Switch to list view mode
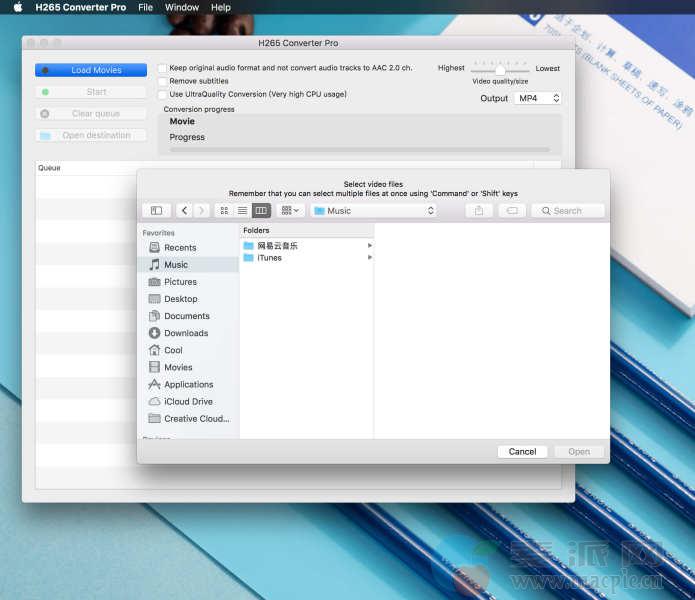Viewport: 695px width, 600px height. [242, 211]
